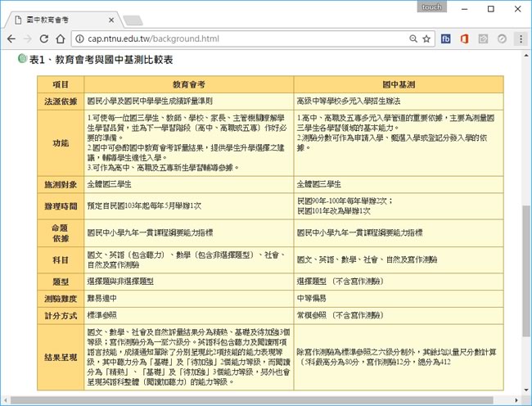Open the browser home page
This screenshot has width=532, height=406.
pyautogui.click(x=61, y=38)
